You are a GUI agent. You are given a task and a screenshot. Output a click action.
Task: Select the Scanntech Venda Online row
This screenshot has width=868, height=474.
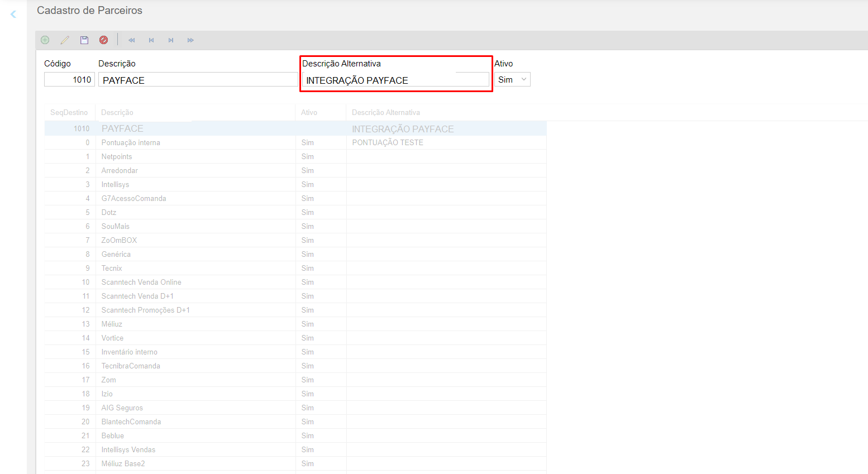tap(295, 282)
